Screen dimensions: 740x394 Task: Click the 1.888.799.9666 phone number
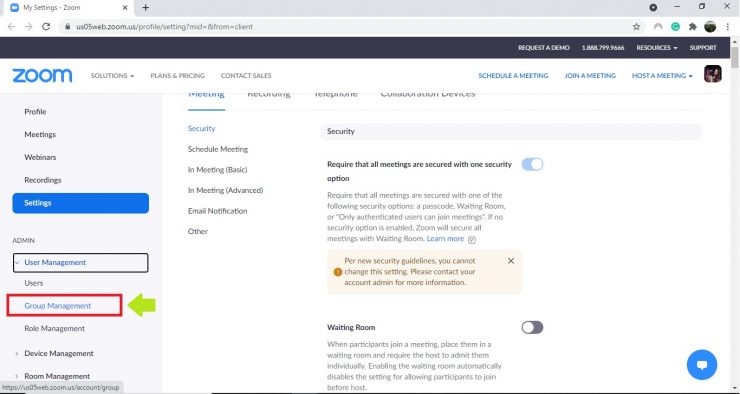pos(603,48)
